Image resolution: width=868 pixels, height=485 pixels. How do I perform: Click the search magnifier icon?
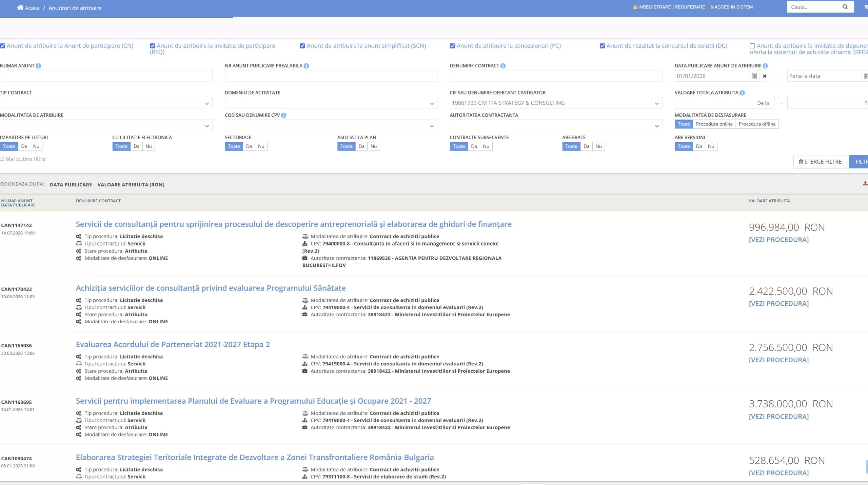tap(845, 7)
